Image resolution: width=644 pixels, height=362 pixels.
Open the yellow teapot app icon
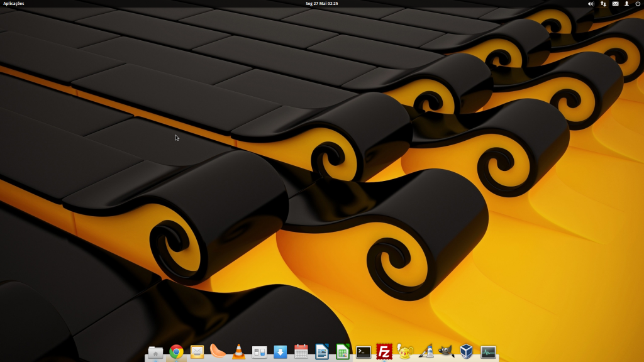(x=405, y=352)
